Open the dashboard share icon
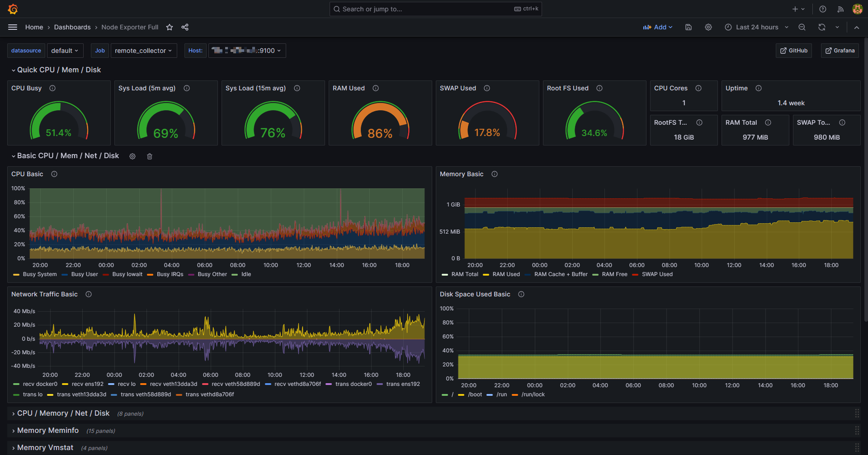The image size is (868, 455). [x=185, y=27]
